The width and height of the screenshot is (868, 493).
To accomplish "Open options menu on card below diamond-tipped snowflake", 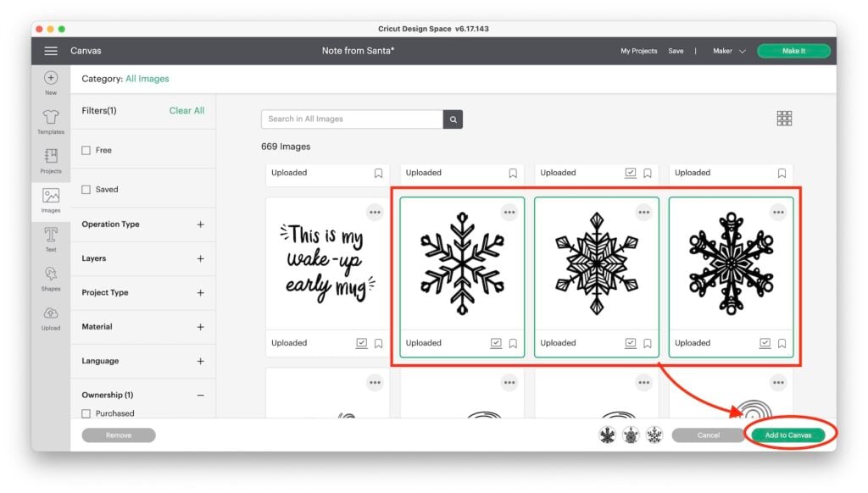I will click(x=644, y=383).
